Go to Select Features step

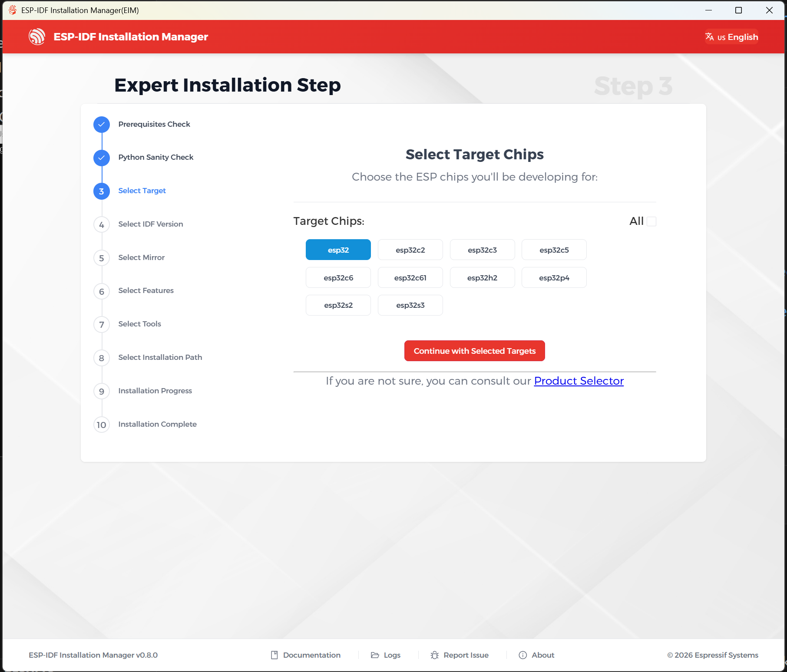(x=146, y=290)
